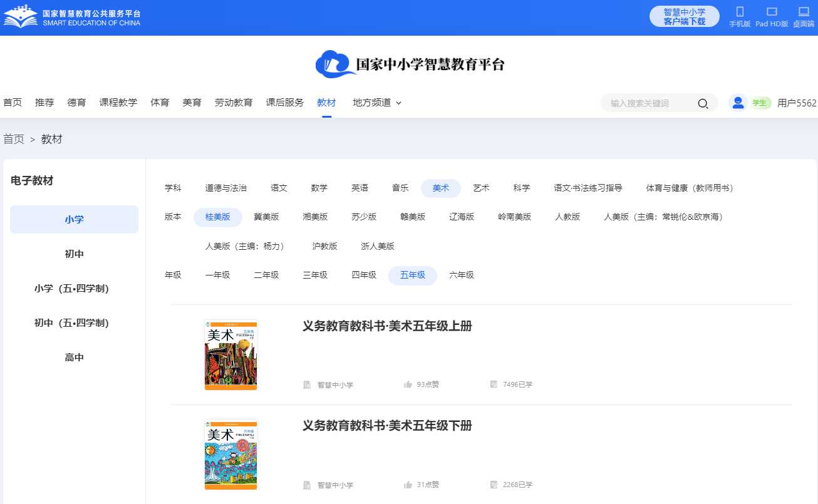
Task: Choose subject 道德与法治
Action: pyautogui.click(x=226, y=188)
